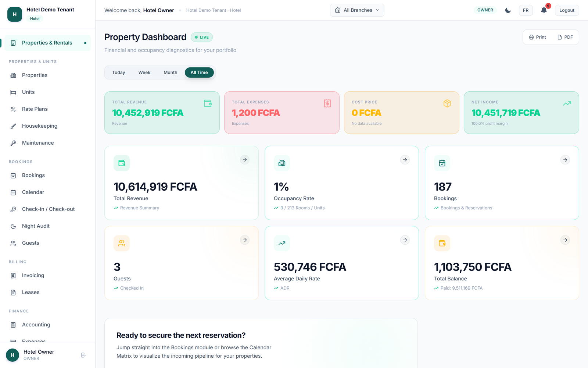Click the Check-in / Check-out key icon

tap(13, 209)
